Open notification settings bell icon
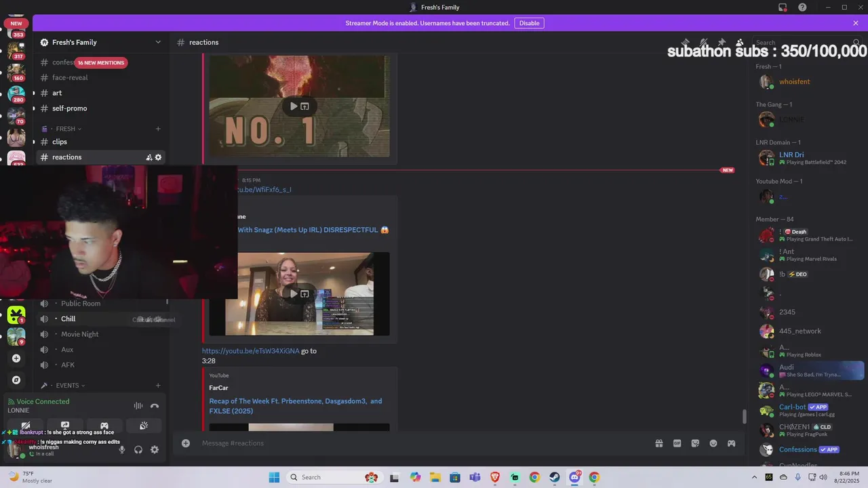Viewport: 868px width, 488px height. [x=704, y=42]
